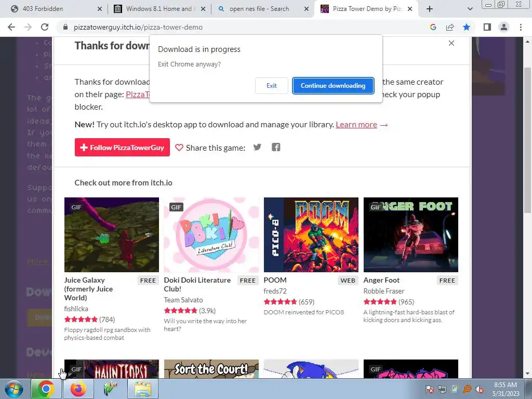Close the Thanks for downloading overlay

click(x=451, y=43)
